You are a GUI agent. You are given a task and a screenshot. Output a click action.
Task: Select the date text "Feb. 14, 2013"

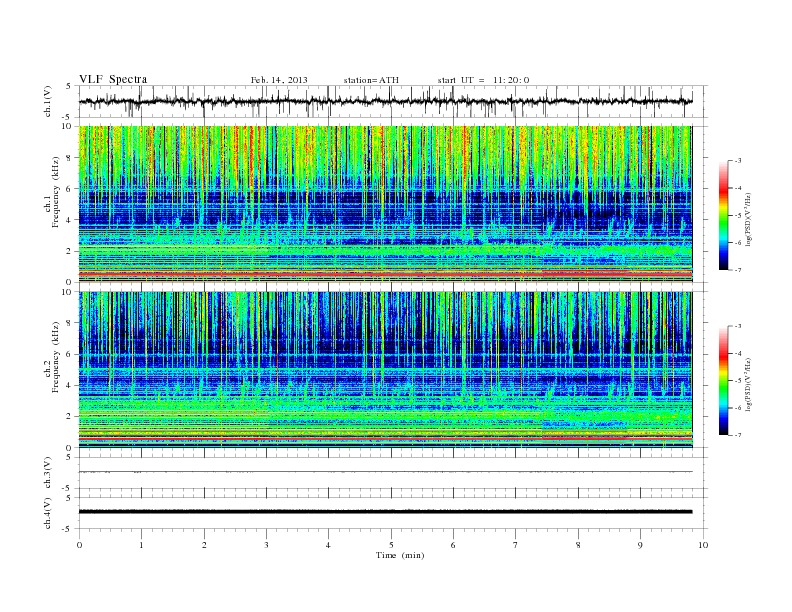click(279, 80)
